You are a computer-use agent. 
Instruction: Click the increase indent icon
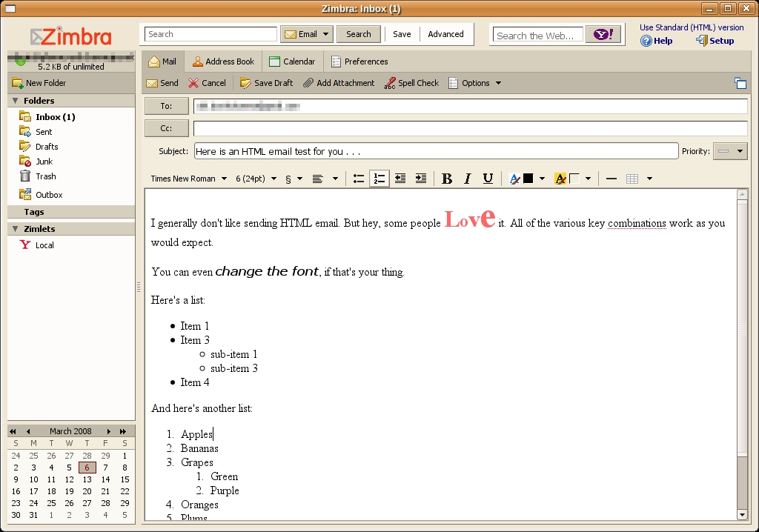coord(421,179)
